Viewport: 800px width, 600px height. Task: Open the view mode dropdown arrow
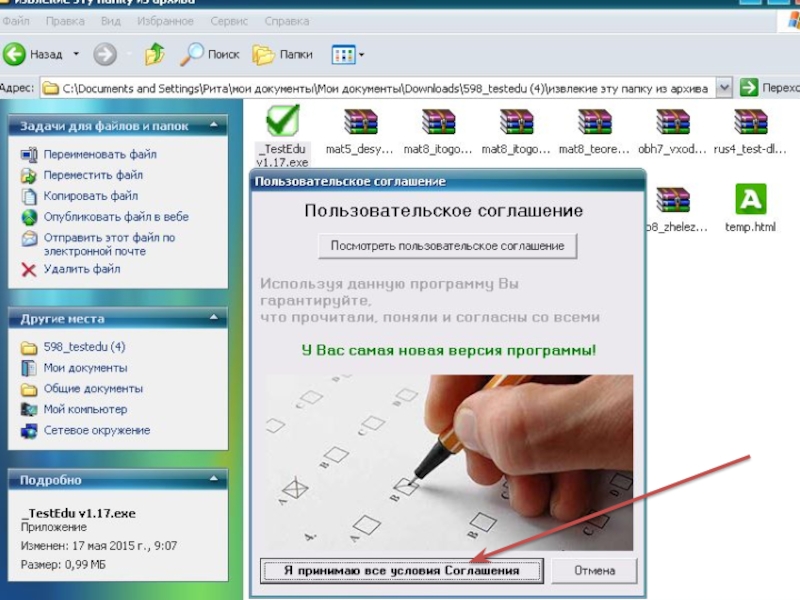pos(361,55)
